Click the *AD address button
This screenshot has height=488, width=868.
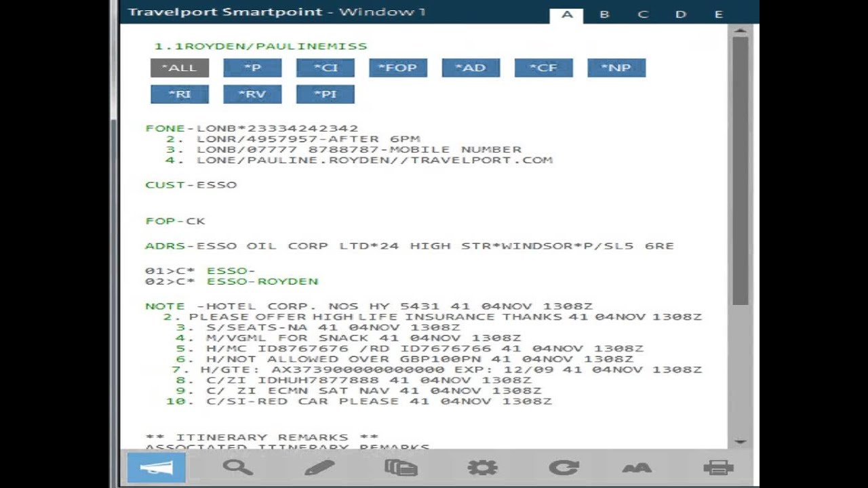(x=471, y=68)
